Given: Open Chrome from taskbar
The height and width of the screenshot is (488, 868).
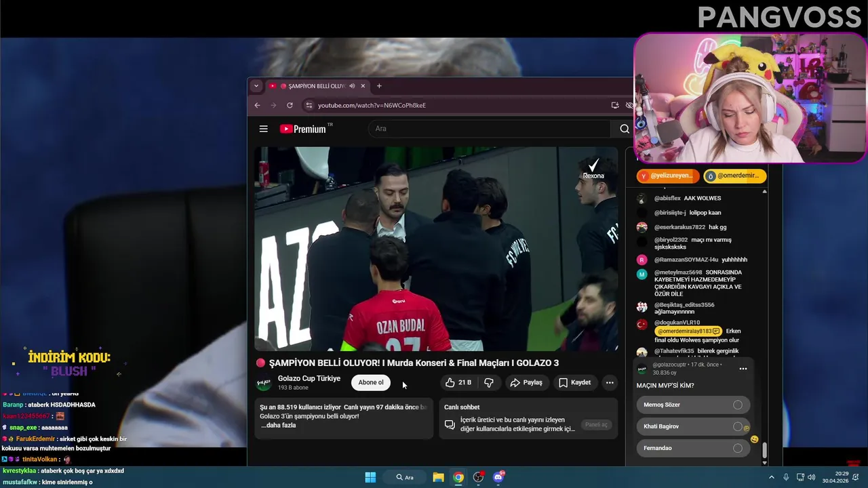Looking at the screenshot, I should tap(458, 477).
